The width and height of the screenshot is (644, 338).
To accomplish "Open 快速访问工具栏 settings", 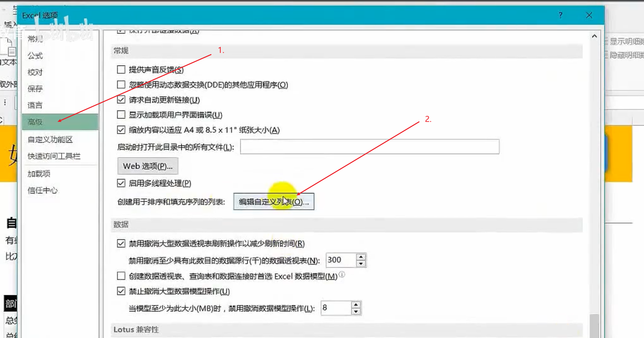I will [54, 156].
